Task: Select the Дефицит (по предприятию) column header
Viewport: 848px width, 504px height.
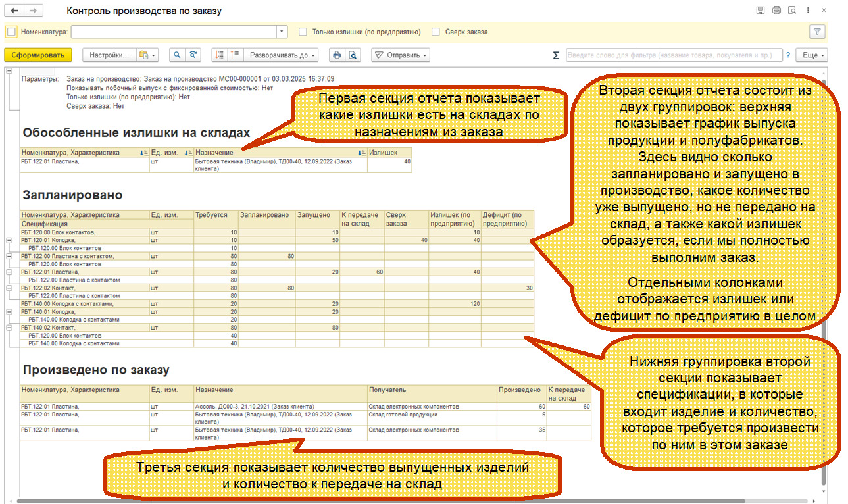Action: (508, 219)
